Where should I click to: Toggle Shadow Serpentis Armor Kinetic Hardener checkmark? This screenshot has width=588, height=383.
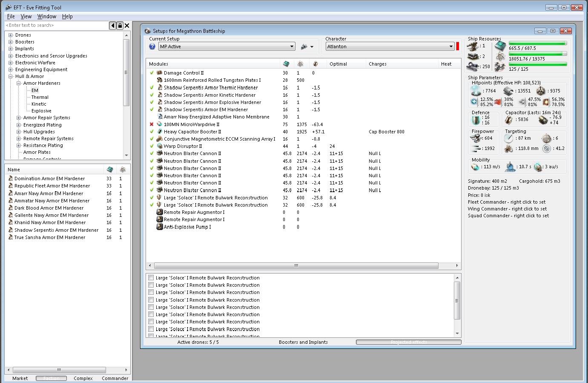pyautogui.click(x=152, y=95)
